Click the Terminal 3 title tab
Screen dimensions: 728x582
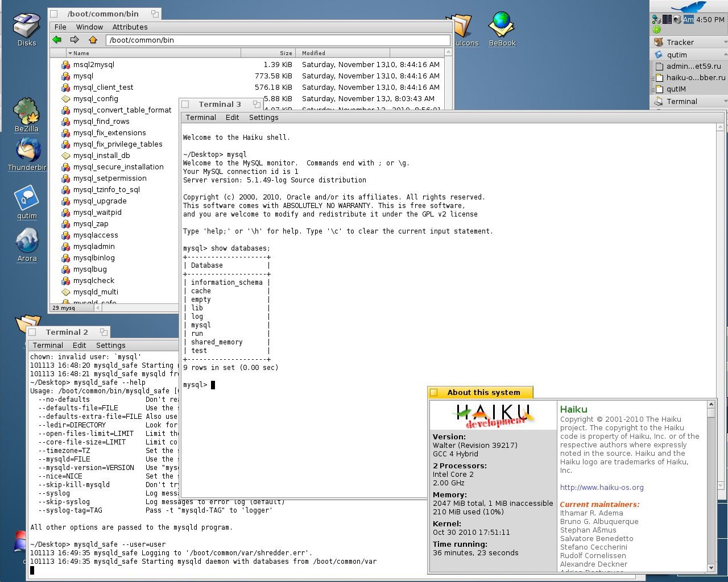[x=222, y=105]
